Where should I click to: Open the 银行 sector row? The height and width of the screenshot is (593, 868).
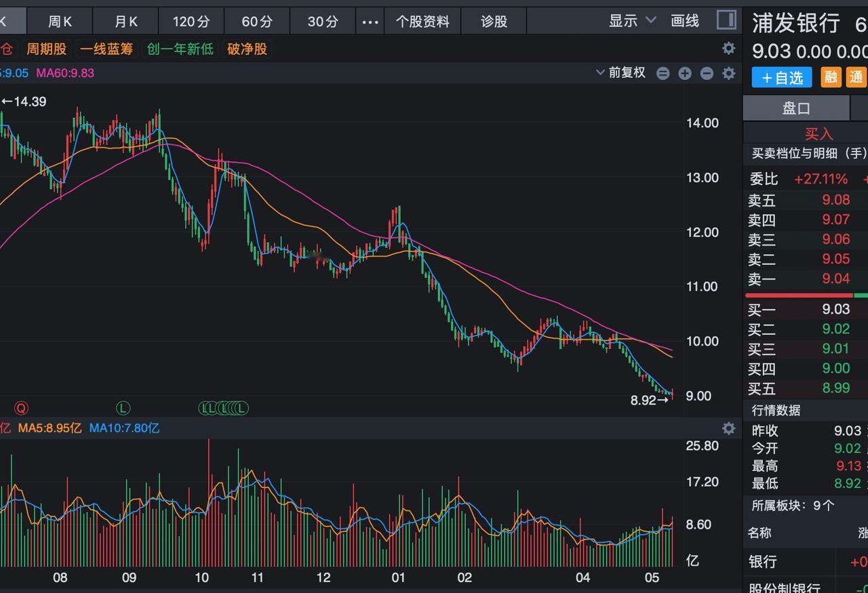pos(806,562)
